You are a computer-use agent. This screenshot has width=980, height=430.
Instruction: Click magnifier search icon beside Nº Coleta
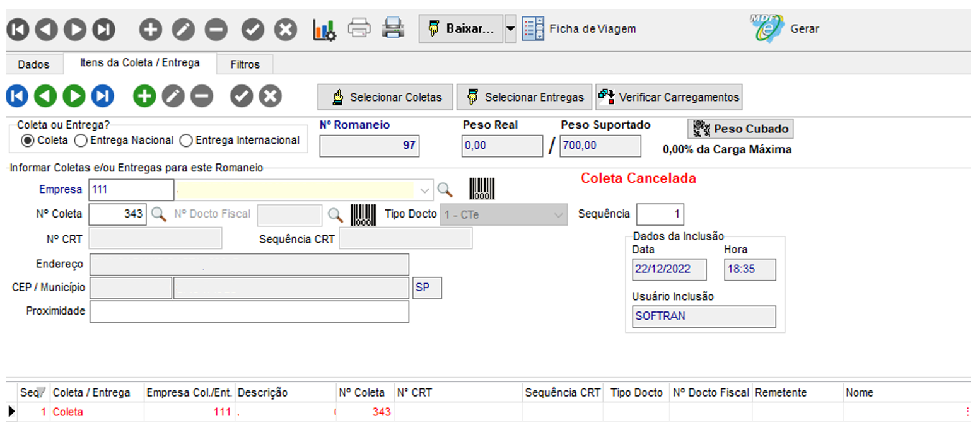[158, 214]
